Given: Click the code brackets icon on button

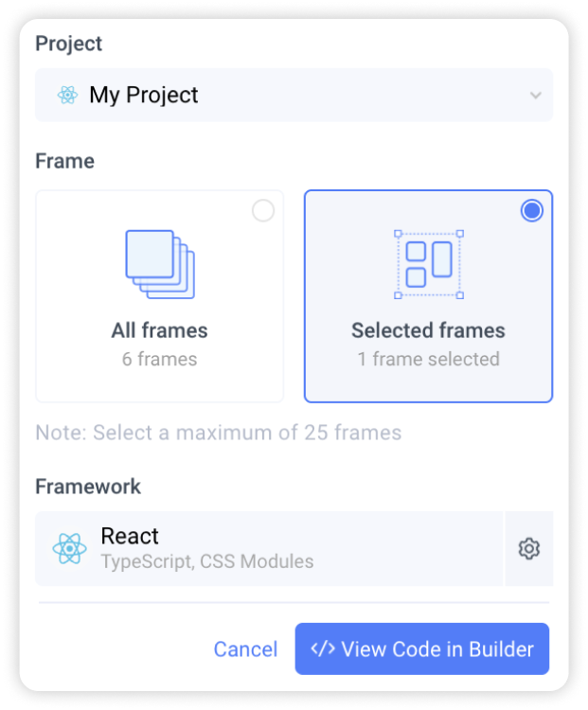Looking at the screenshot, I should (x=323, y=649).
